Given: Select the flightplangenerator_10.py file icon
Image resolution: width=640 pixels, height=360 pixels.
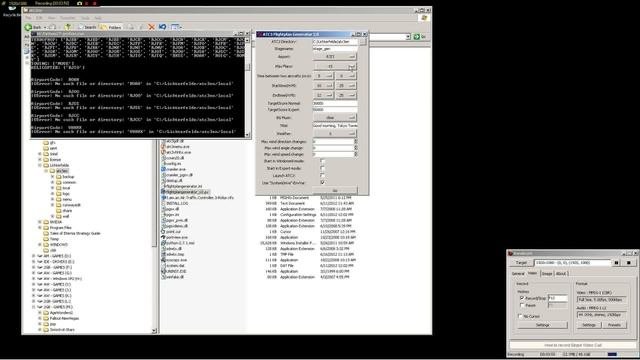Looking at the screenshot, I should [x=164, y=192].
